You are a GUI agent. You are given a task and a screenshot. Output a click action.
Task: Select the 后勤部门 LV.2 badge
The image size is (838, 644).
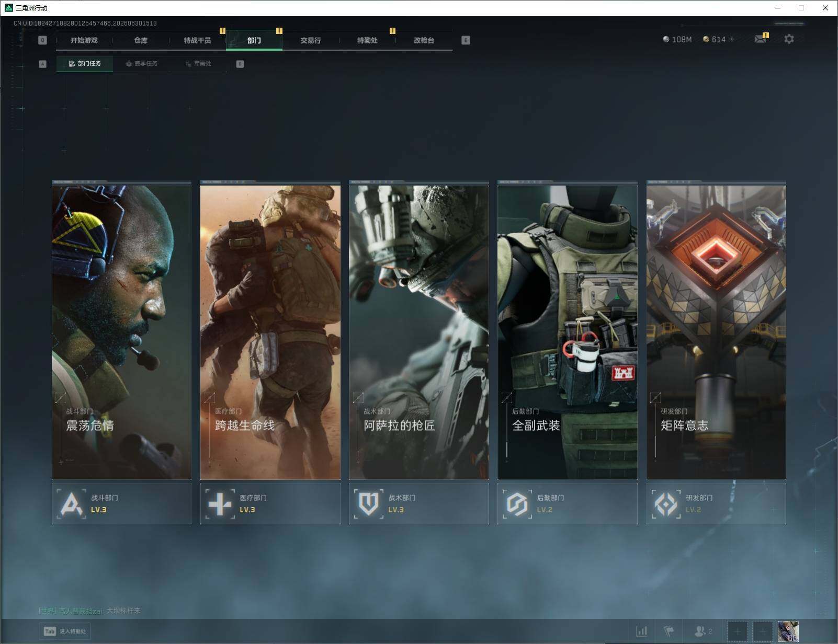[567, 504]
